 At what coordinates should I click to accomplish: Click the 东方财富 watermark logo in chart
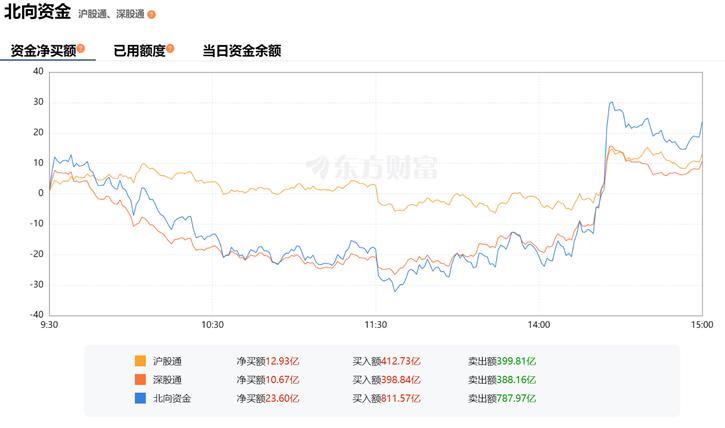coord(372,167)
